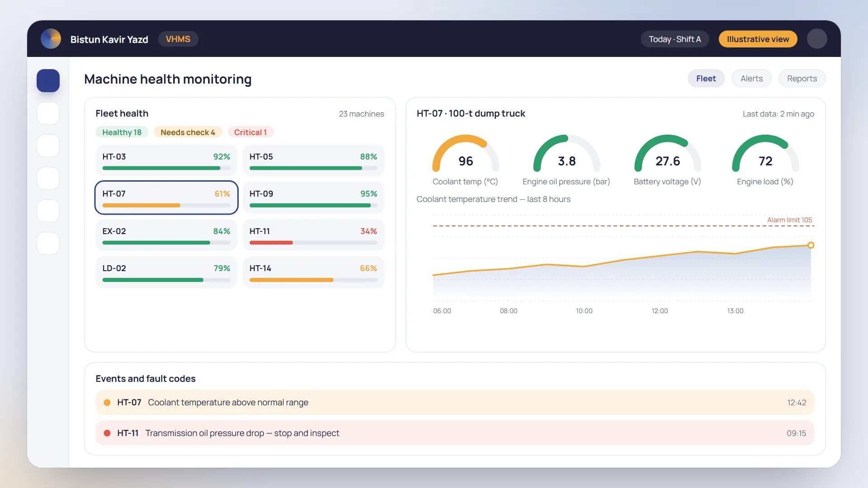Click the Engine oil pressure gauge
The image size is (868, 488).
click(x=566, y=155)
